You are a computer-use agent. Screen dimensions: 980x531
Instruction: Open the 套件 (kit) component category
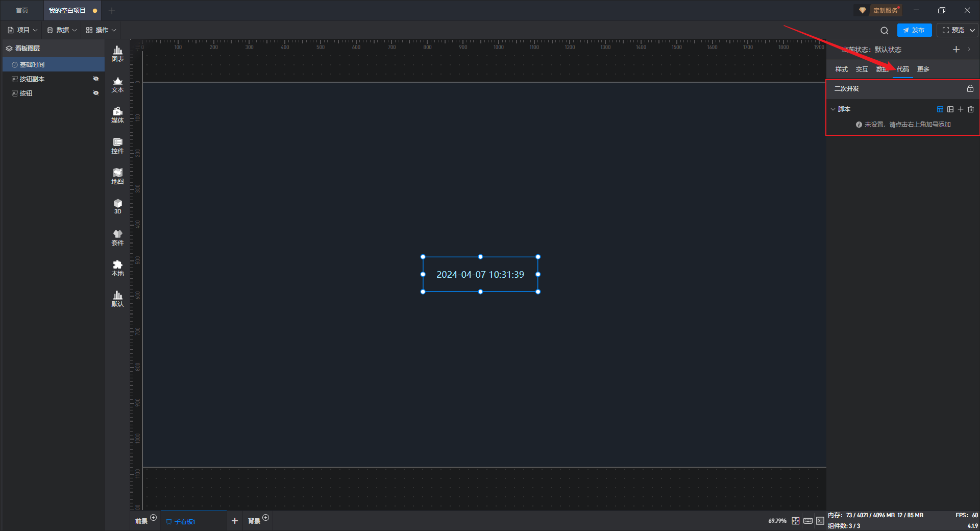coord(117,237)
